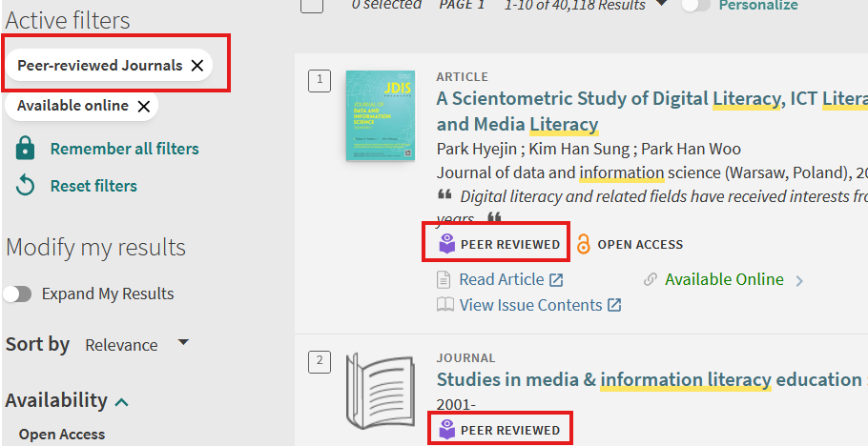Viewport: 868px width, 446px height.
Task: Remove the Peer-reviewed Journals filter via X
Action: coord(197,66)
